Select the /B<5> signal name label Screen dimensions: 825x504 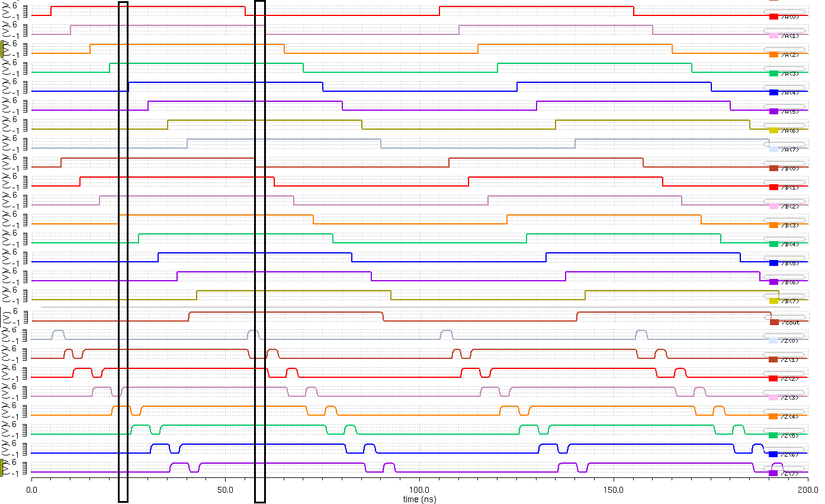pos(790,263)
